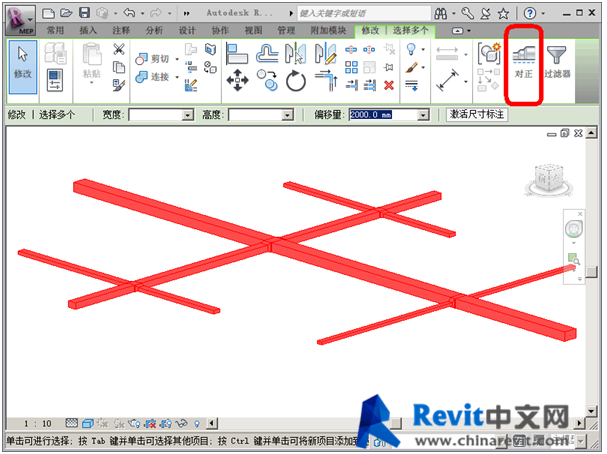607x454 pixels.
Task: Select the Trim/Extend to Corner tool
Action: [326, 81]
